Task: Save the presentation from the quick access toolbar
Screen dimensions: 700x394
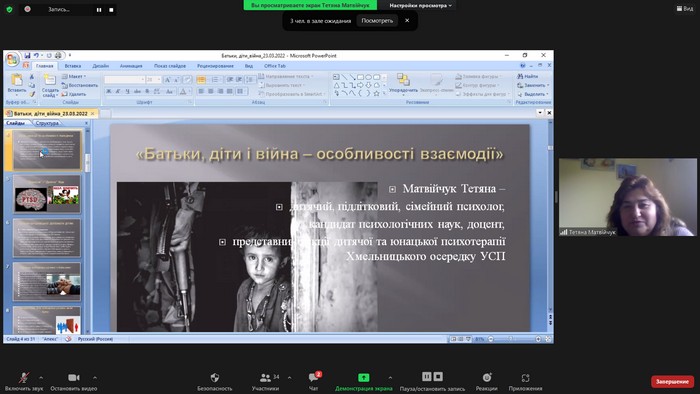Action: [x=27, y=55]
